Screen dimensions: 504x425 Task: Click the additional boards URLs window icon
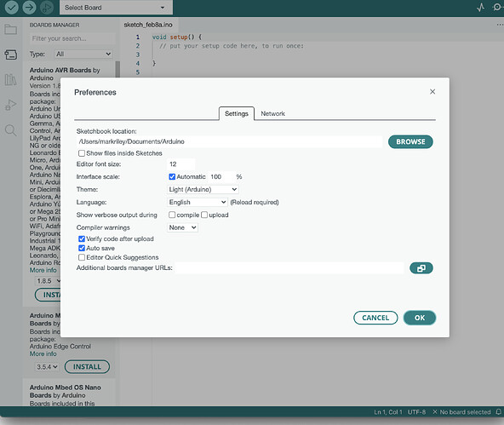(x=421, y=268)
